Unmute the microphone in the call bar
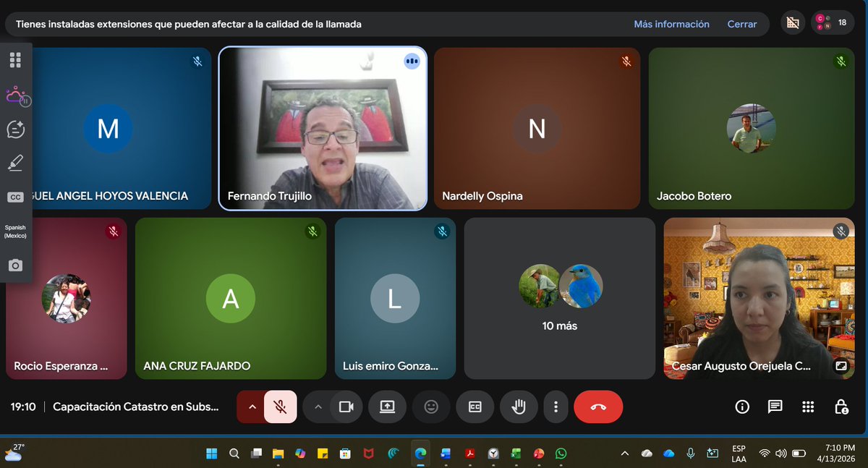The image size is (868, 468). (281, 407)
